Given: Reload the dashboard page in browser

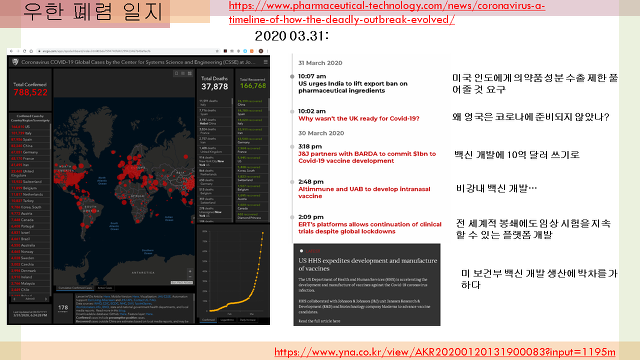Looking at the screenshot, I should click(24, 51).
